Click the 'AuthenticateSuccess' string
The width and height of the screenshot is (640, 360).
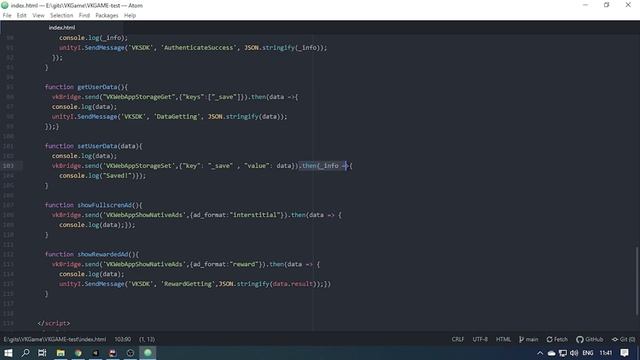(198, 48)
